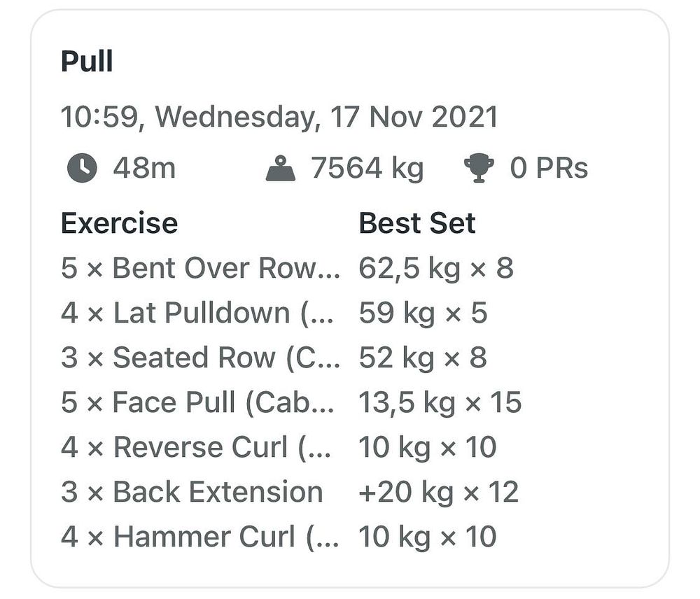This screenshot has width=700, height=599.
Task: Tap the 0 PRs label
Action: 549,168
